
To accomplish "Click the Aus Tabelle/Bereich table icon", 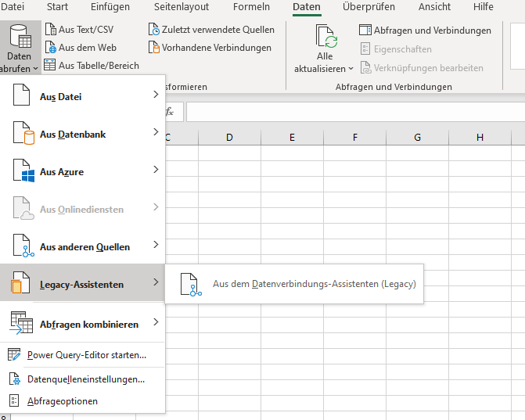I will [x=50, y=65].
